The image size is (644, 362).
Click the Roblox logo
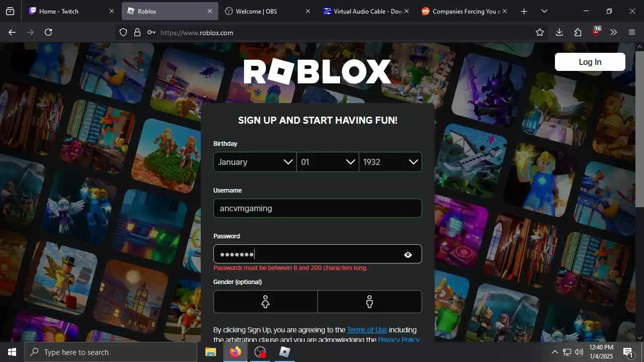317,71
